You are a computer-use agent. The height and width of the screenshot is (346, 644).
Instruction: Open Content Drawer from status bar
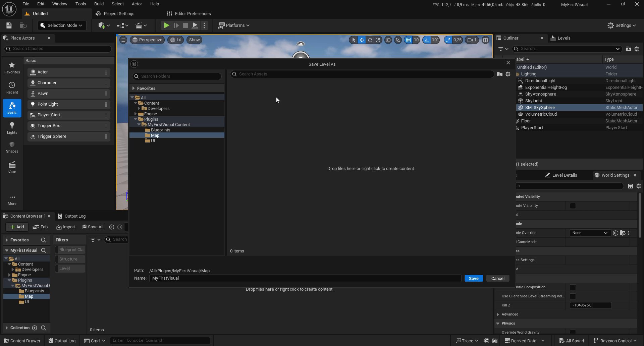pyautogui.click(x=22, y=341)
